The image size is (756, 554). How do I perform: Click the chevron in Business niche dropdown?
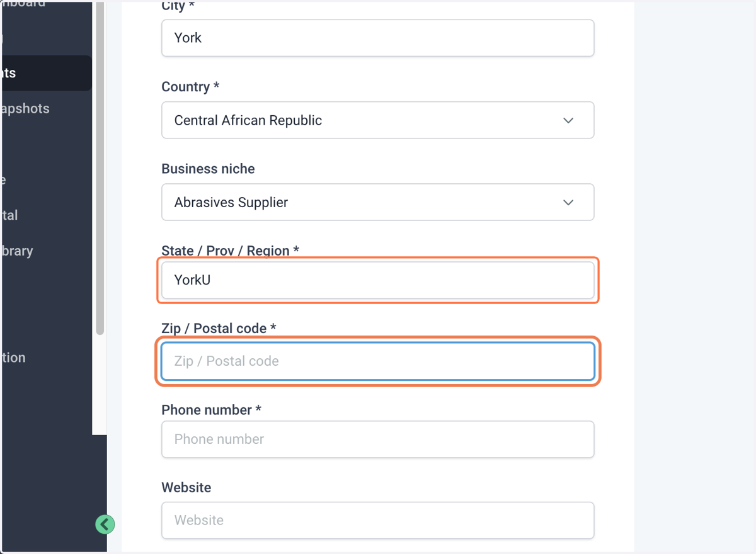[x=568, y=202]
